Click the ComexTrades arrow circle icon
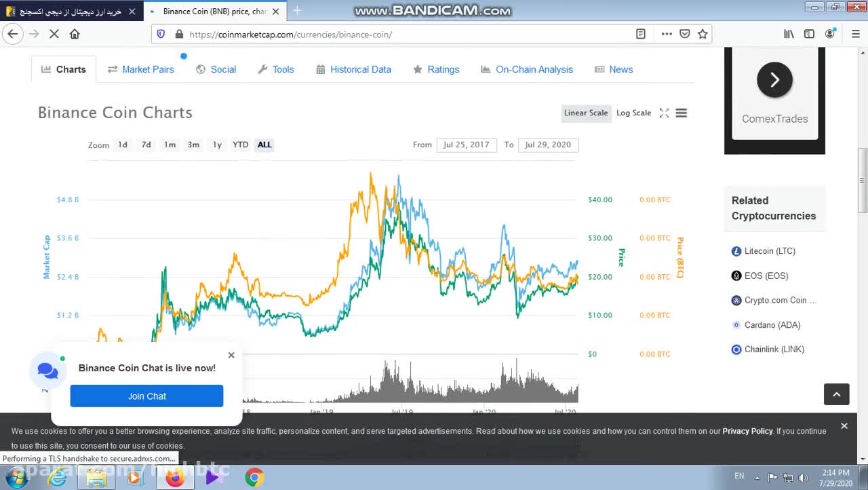 point(774,80)
